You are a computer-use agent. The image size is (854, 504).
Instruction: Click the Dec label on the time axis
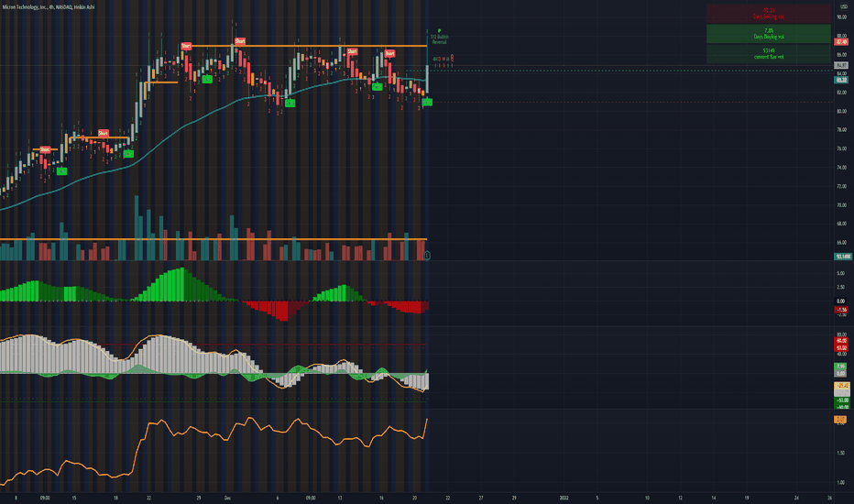[227, 498]
